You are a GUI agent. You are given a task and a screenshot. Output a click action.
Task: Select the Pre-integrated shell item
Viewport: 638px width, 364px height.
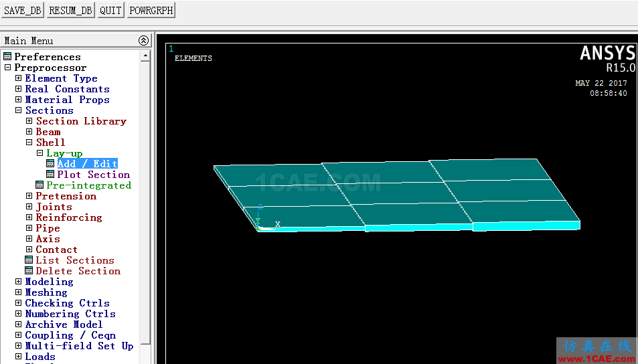tap(88, 185)
